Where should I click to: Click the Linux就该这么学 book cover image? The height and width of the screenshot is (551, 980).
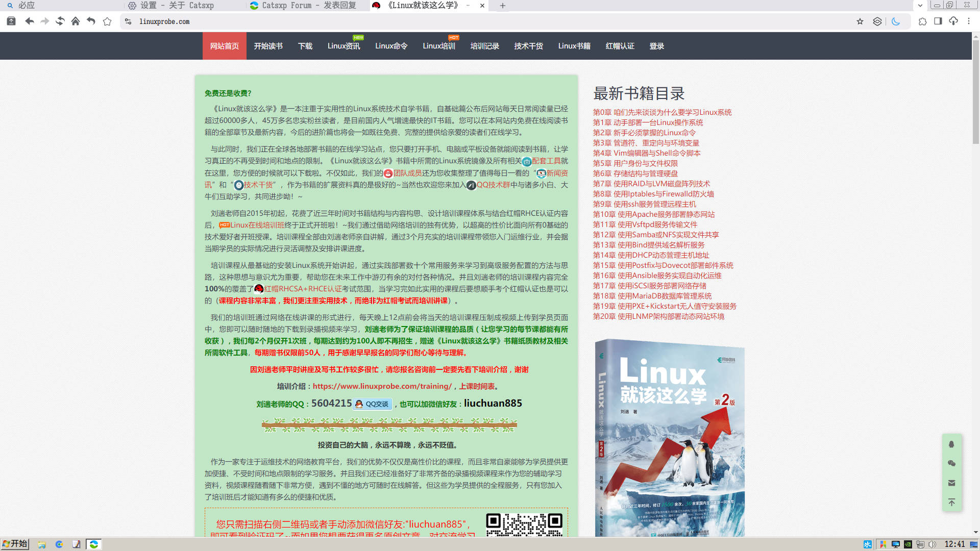tap(670, 438)
